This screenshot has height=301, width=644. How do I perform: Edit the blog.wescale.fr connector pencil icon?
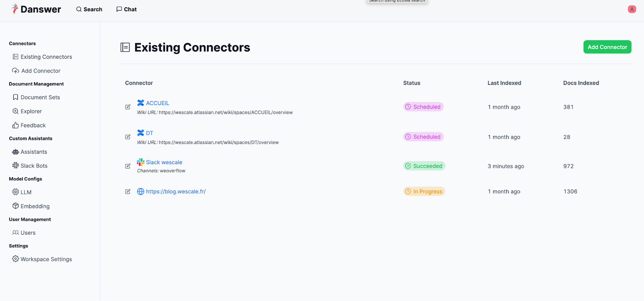(128, 192)
